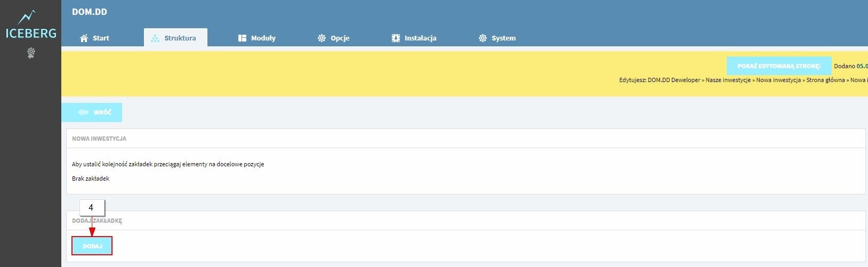This screenshot has height=267, width=868.
Task: Open the Moduły tab
Action: click(x=257, y=38)
